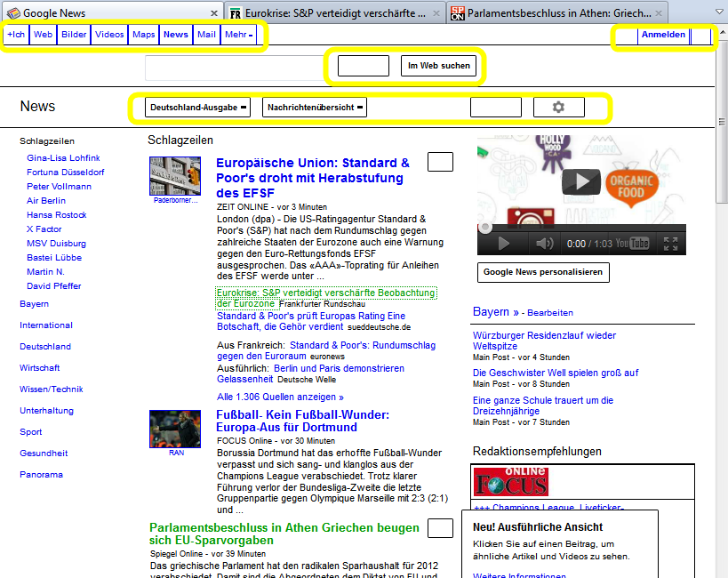
Task: Click Alle 1.306 Quellen anzeigen link
Action: (280, 397)
